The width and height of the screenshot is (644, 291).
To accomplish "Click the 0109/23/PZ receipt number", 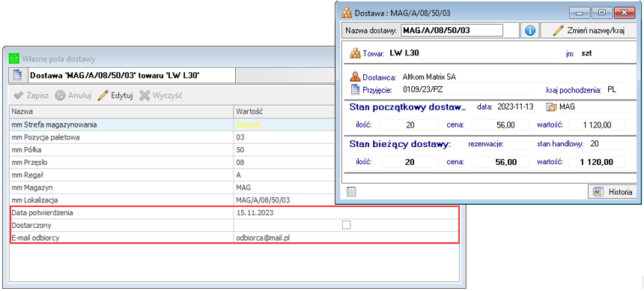I will 423,89.
